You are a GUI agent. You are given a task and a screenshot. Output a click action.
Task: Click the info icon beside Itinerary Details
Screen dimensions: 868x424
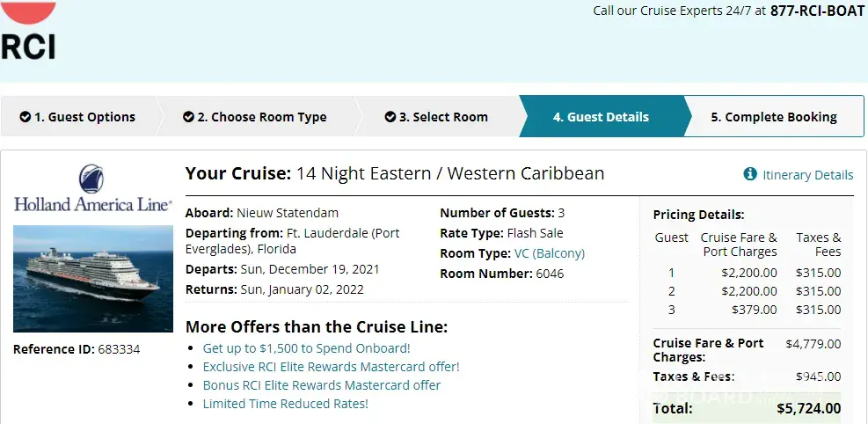[x=750, y=174]
